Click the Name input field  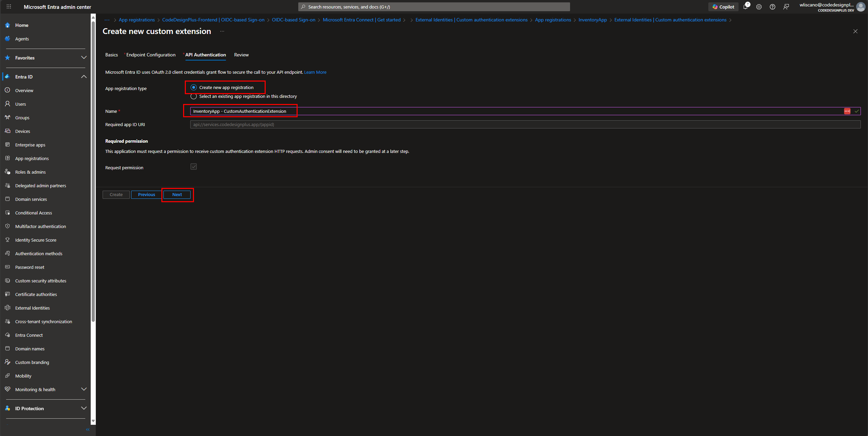[x=525, y=111]
